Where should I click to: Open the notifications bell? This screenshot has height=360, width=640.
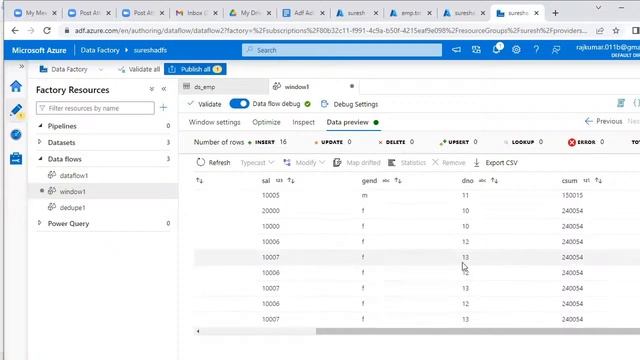coord(496,50)
